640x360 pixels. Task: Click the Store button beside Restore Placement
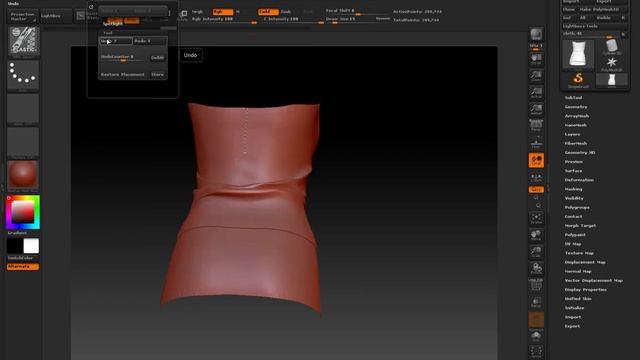tap(158, 75)
